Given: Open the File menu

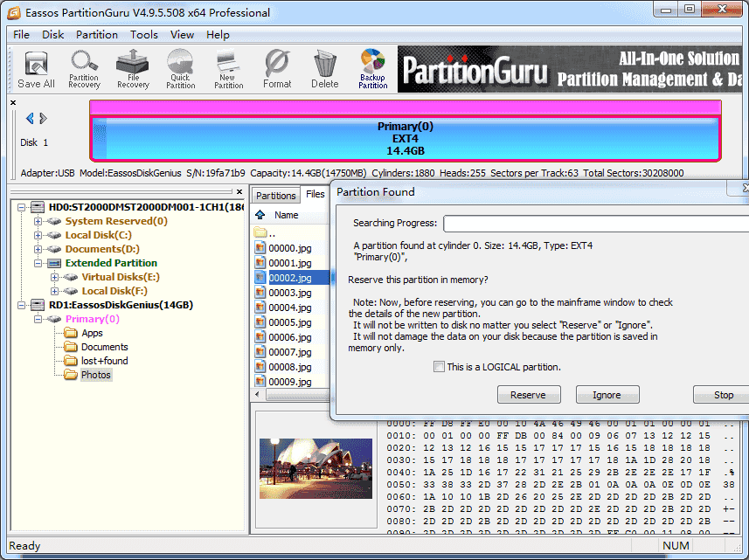Looking at the screenshot, I should [21, 35].
